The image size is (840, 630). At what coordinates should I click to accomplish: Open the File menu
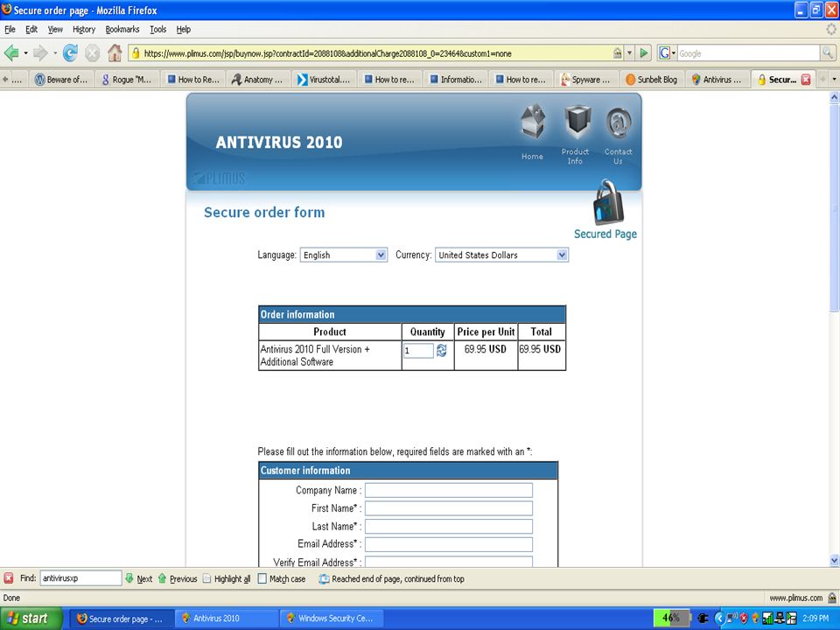tap(10, 30)
